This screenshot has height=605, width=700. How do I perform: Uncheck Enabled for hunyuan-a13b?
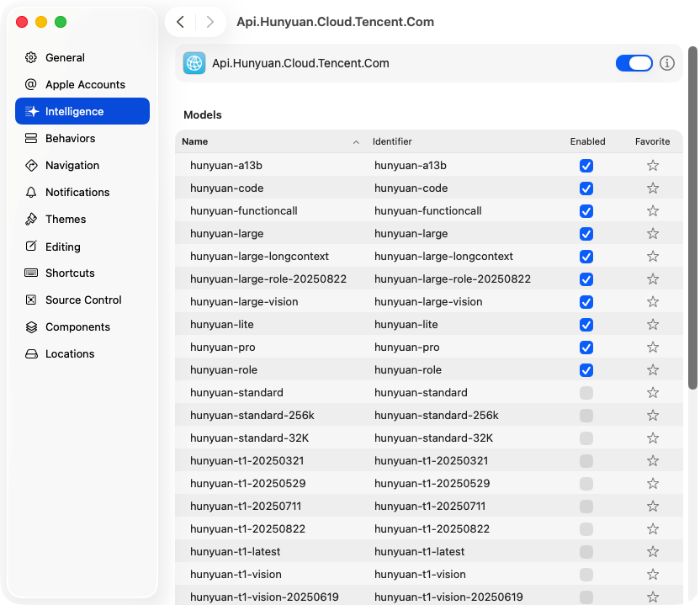tap(586, 166)
